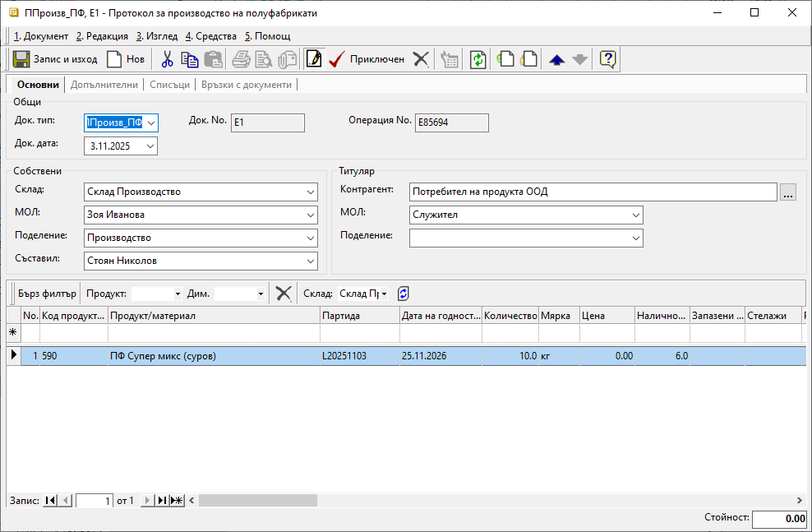812x532 pixels.
Task: Switch to the Допълнителни tab
Action: pos(105,85)
